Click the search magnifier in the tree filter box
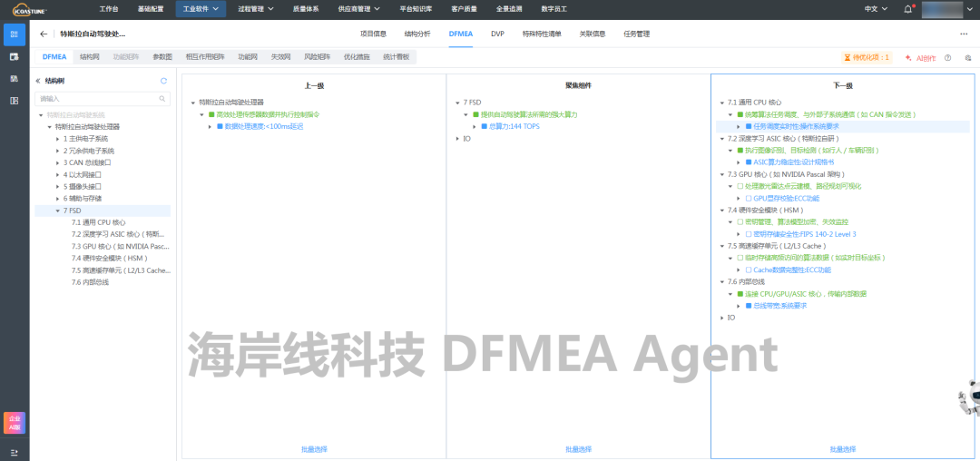This screenshot has height=461, width=980. coord(162,99)
